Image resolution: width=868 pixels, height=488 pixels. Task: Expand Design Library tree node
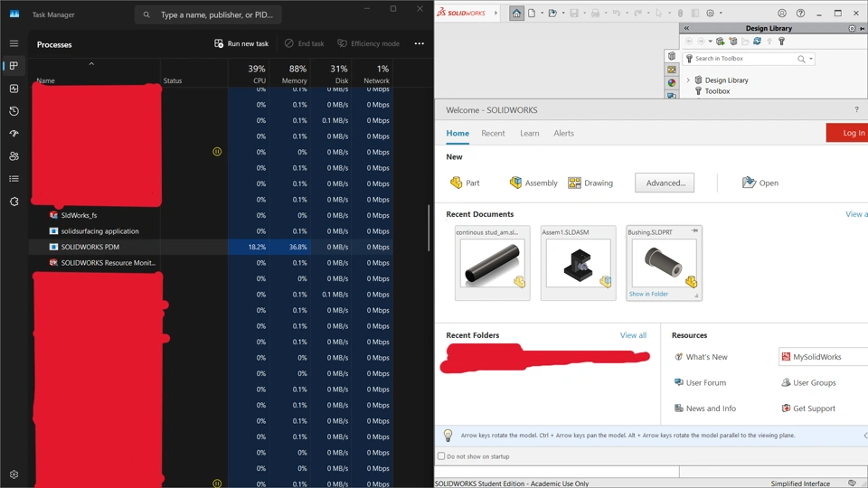688,80
